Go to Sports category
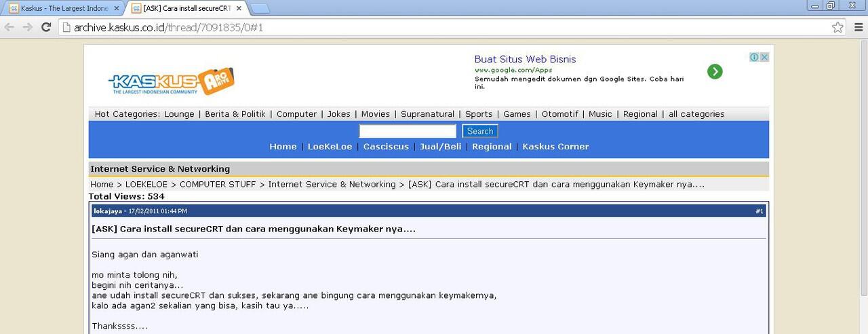 (479, 114)
